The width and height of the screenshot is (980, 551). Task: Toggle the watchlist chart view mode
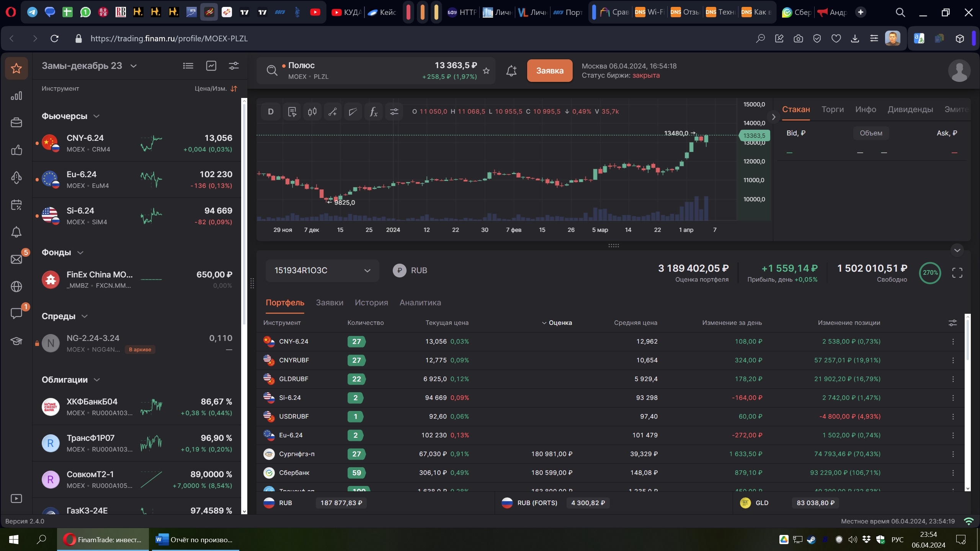pyautogui.click(x=211, y=66)
